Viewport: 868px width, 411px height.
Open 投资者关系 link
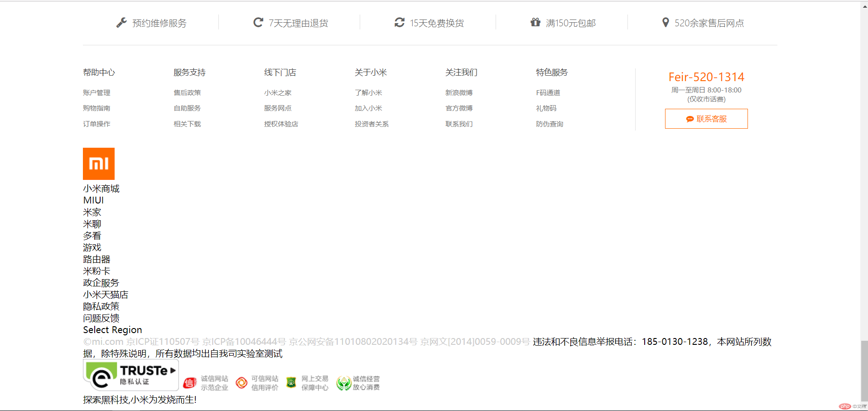tap(372, 124)
